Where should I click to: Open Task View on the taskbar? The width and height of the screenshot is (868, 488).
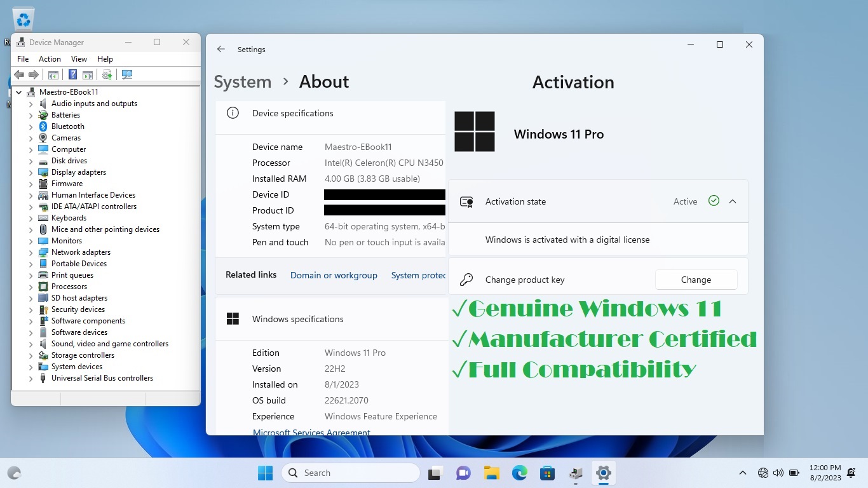pos(435,473)
